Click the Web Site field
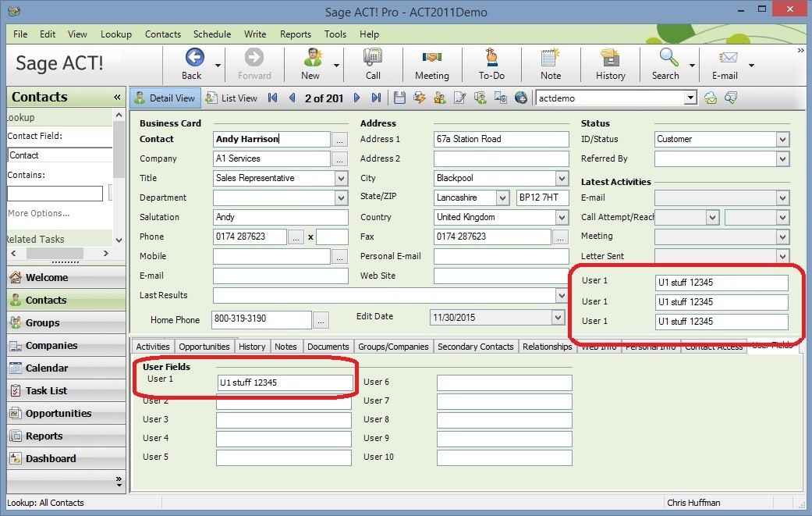Screen dimensions: 812x516 coord(502,276)
